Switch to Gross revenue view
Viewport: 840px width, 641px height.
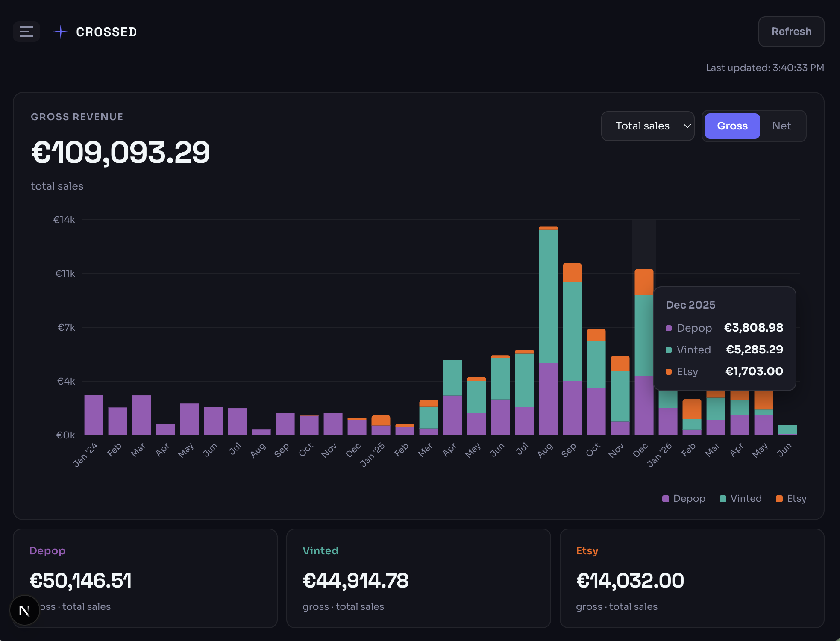(x=732, y=126)
